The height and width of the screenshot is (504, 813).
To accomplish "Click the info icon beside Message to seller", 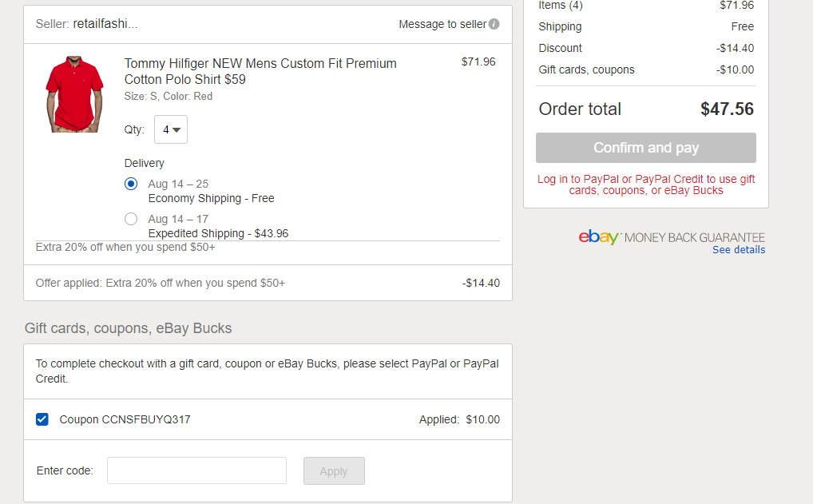I will point(494,24).
